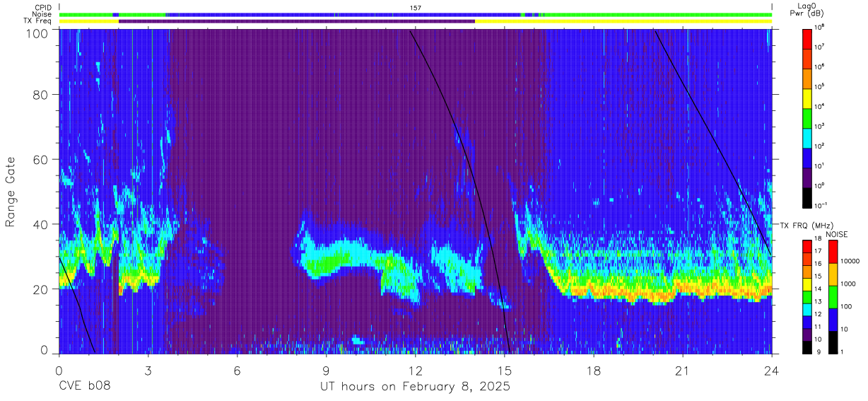Click the range gate tick label '100'
868x401 pixels.
pyautogui.click(x=37, y=33)
